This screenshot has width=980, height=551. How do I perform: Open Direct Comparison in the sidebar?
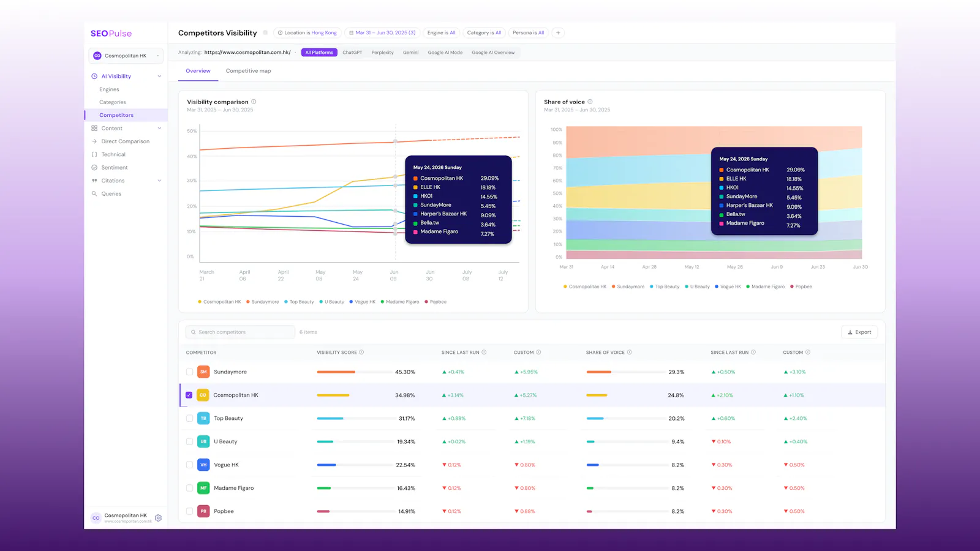pos(125,141)
